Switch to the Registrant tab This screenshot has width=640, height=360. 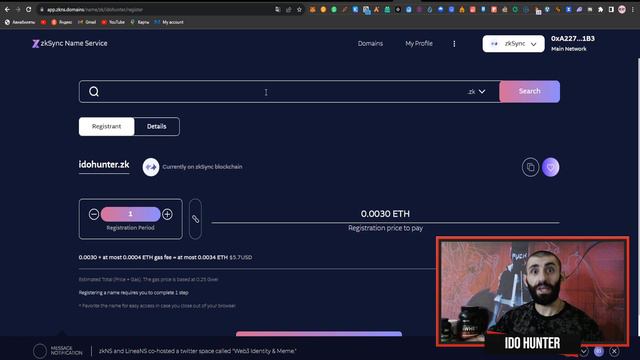(107, 127)
